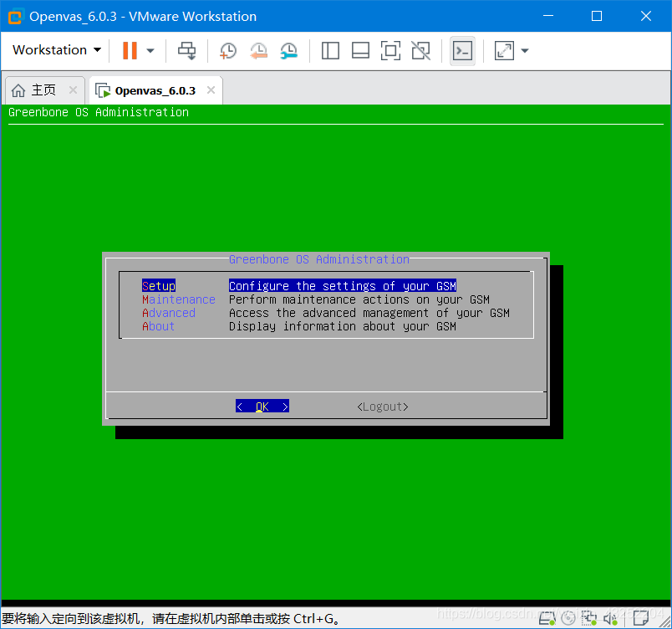
Task: Select the Setup menu entry
Action: coord(159,286)
